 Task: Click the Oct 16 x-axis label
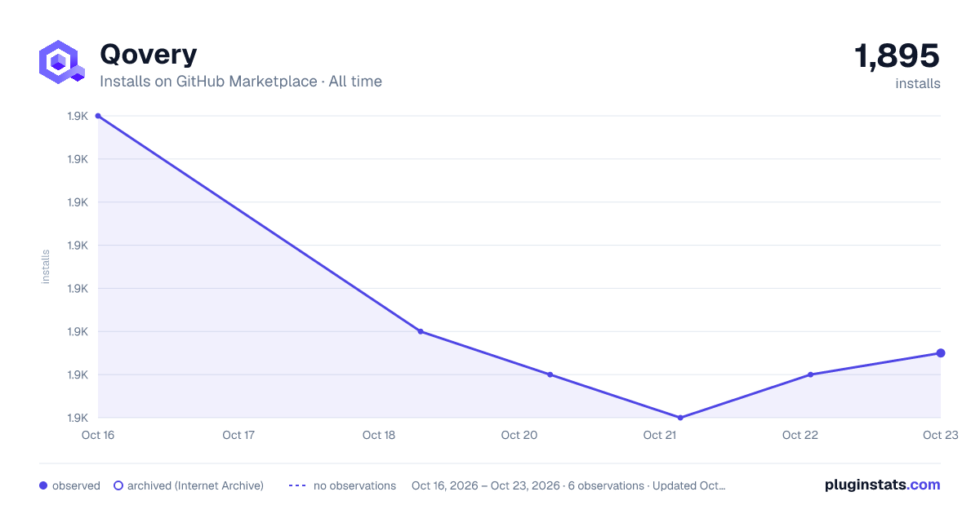98,435
